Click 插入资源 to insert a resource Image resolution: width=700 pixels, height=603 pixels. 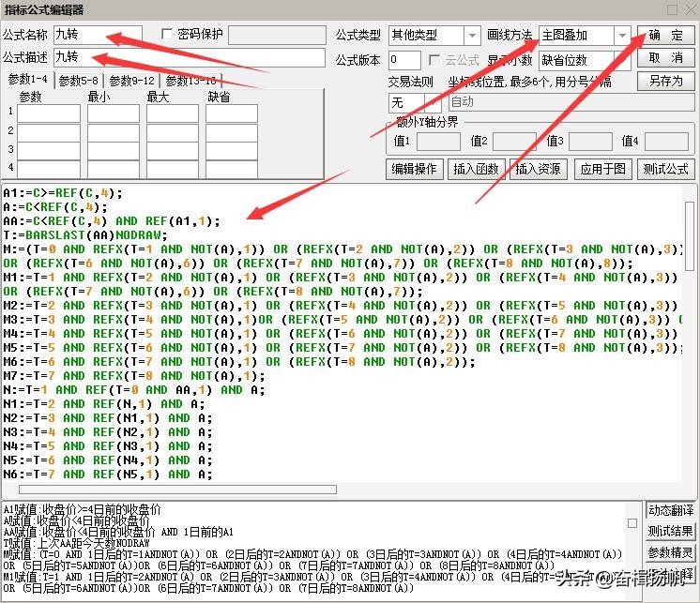pyautogui.click(x=538, y=169)
